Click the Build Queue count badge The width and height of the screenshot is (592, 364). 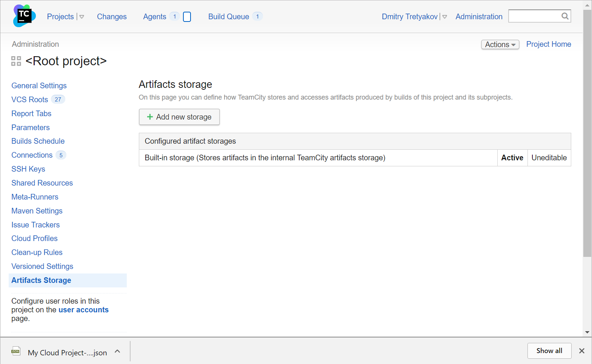click(257, 16)
